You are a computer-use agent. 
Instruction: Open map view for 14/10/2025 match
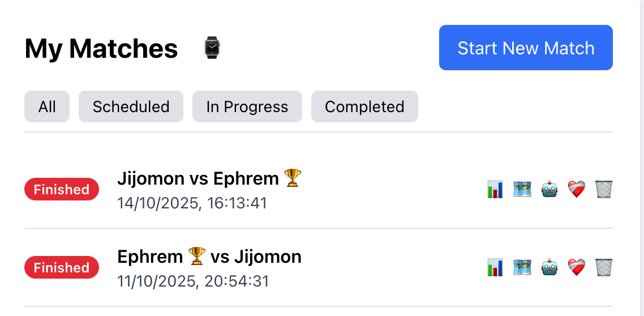[x=521, y=189]
